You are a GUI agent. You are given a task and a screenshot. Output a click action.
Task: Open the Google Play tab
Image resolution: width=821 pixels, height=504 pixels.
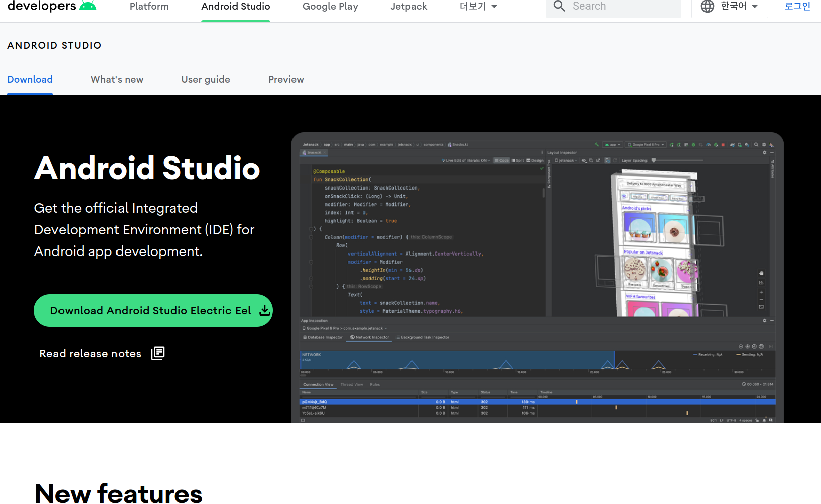(330, 7)
